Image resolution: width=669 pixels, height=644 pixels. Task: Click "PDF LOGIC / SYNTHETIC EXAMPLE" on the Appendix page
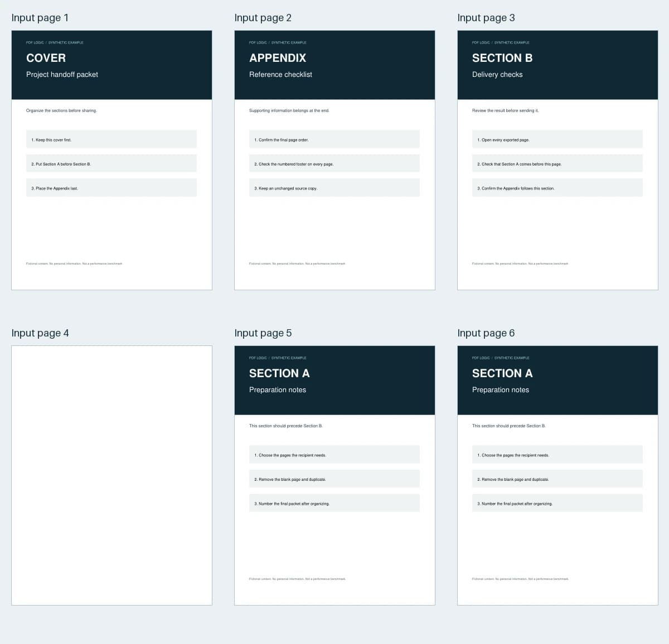tap(278, 42)
